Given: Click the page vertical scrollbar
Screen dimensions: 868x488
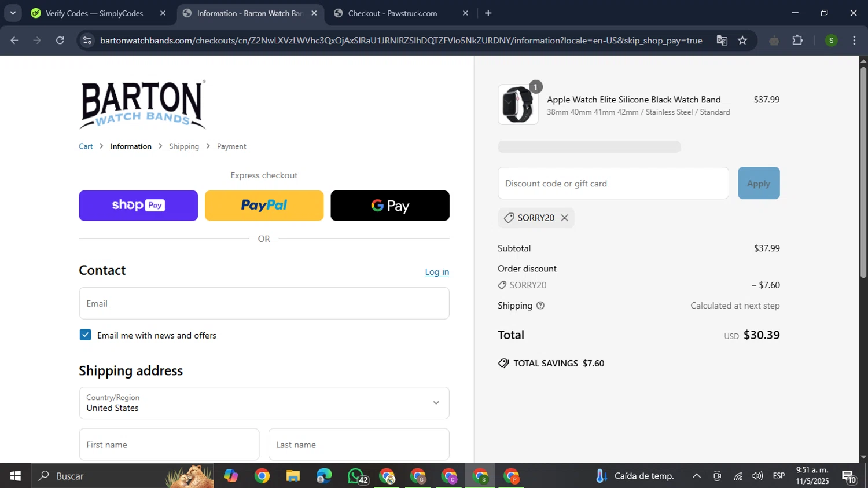Looking at the screenshot, I should (863, 173).
